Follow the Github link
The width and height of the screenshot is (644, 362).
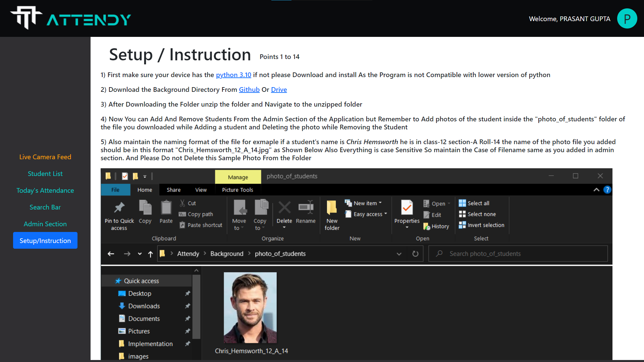tap(249, 89)
